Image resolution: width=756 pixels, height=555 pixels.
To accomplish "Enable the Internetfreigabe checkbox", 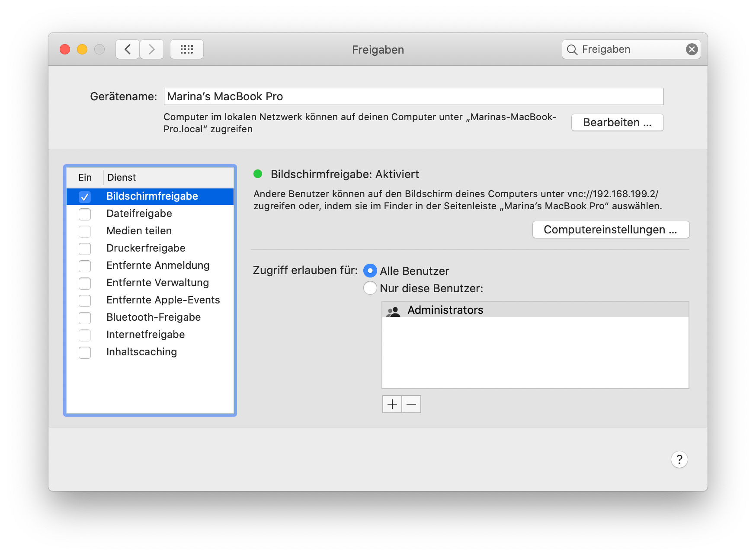I will click(85, 335).
